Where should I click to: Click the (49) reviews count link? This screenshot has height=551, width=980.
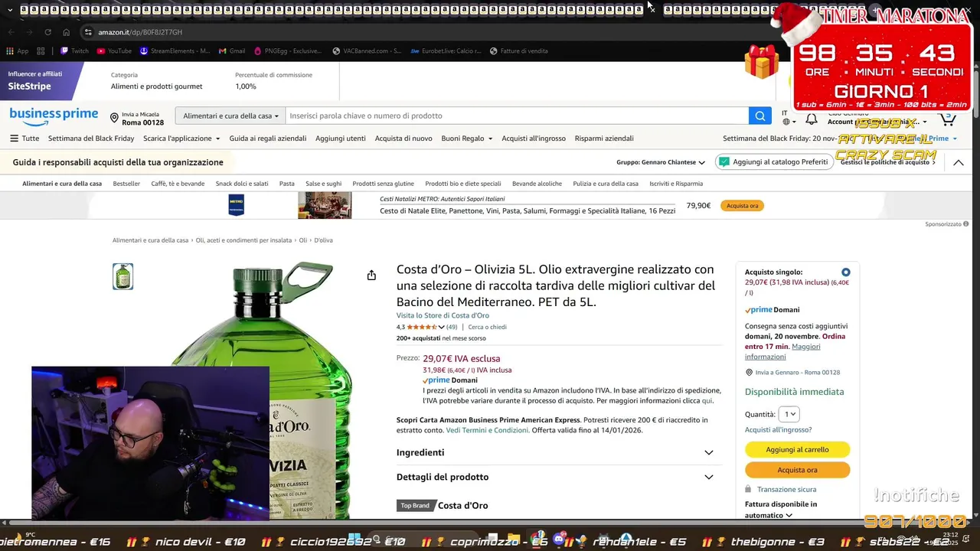452,327
